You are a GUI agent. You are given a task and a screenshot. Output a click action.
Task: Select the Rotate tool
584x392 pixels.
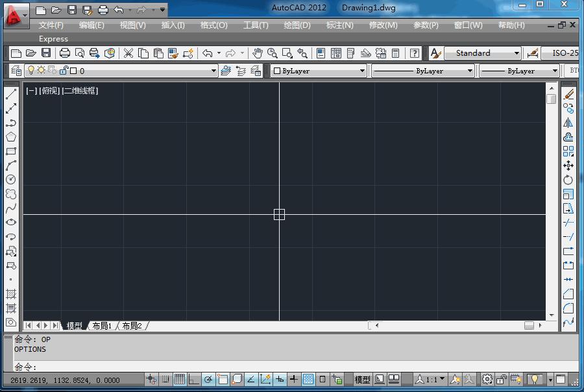pos(568,180)
